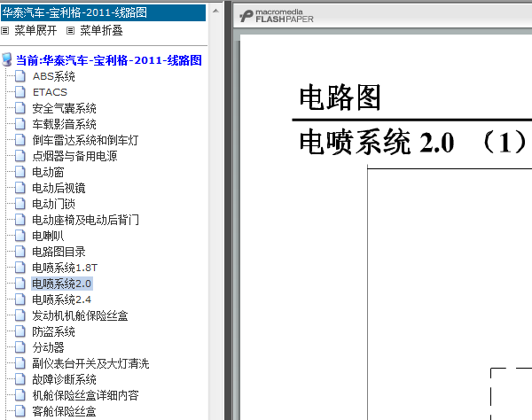This screenshot has height=420, width=532.
Task: Select highlighted 电喷系统2.0 entry
Action: pyautogui.click(x=62, y=284)
